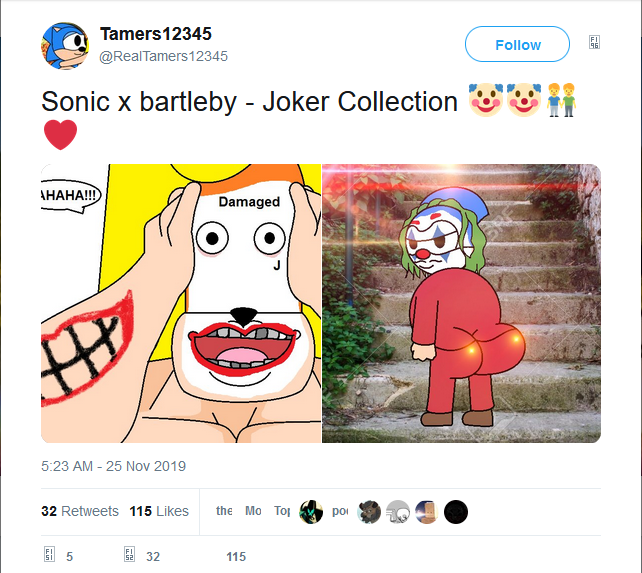Image resolution: width=642 pixels, height=573 pixels.
Task: Open the @RealTamers12345 handle link
Action: tap(163, 56)
